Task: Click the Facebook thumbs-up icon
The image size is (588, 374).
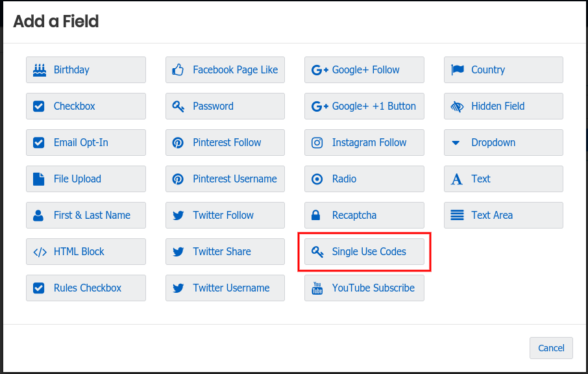Action: coord(178,69)
